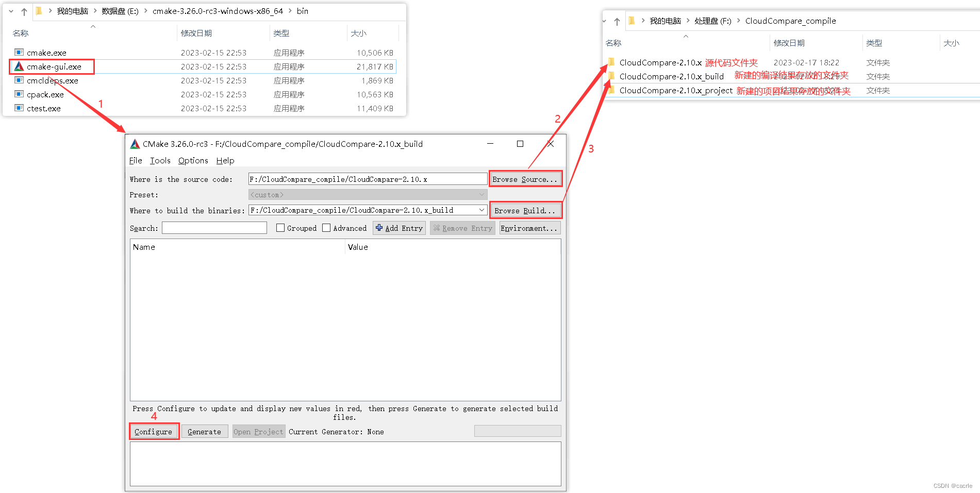Expand the build binaries path dropdown

pos(481,210)
